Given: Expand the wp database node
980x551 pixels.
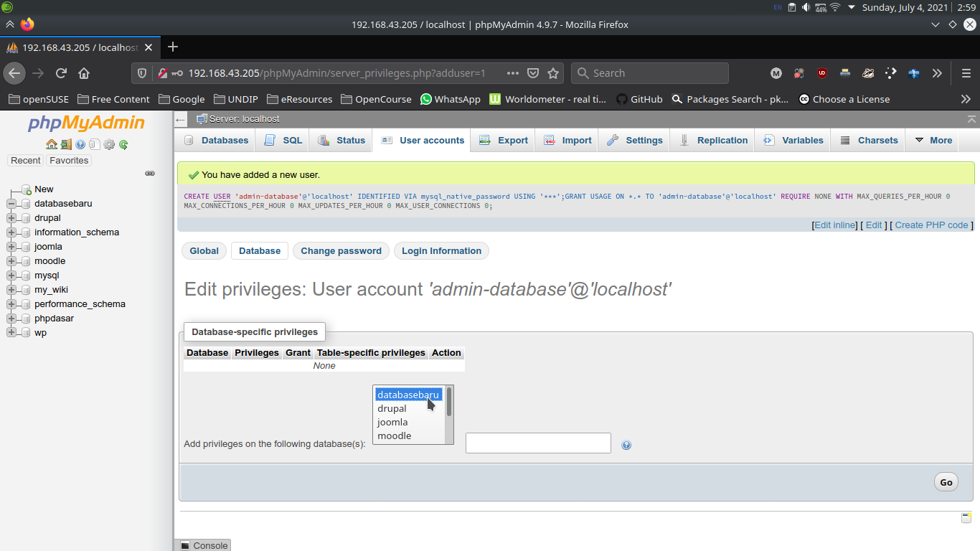Looking at the screenshot, I should coord(11,333).
